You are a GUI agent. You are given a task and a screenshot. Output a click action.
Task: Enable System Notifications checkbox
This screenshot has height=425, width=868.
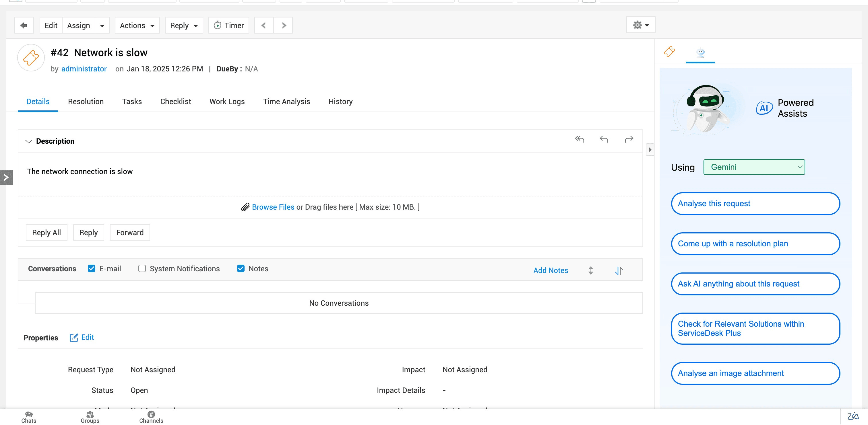tap(142, 268)
